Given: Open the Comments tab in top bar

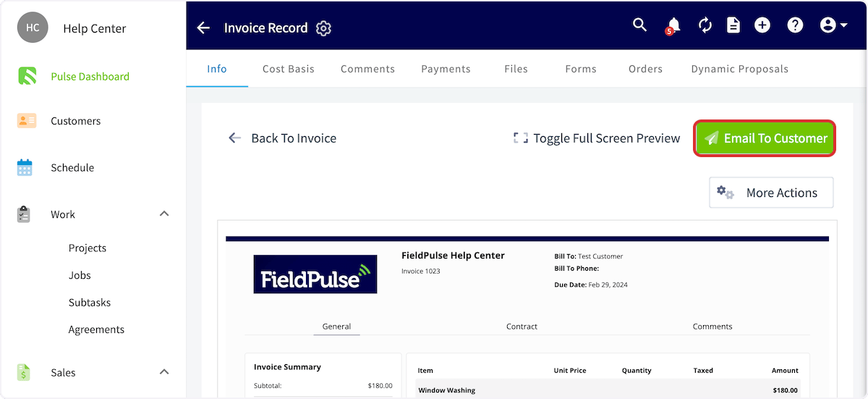Looking at the screenshot, I should (x=367, y=69).
